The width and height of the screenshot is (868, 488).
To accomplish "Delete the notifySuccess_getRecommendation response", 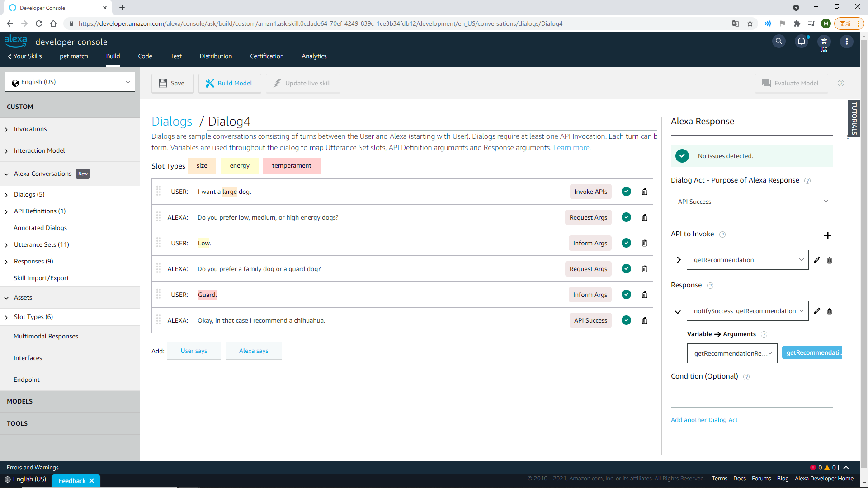I will [830, 311].
